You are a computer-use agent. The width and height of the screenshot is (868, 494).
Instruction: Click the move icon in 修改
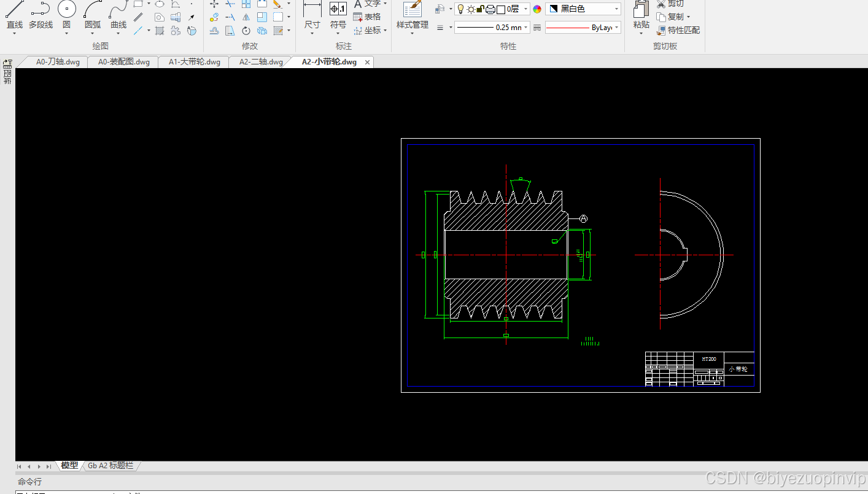[214, 4]
